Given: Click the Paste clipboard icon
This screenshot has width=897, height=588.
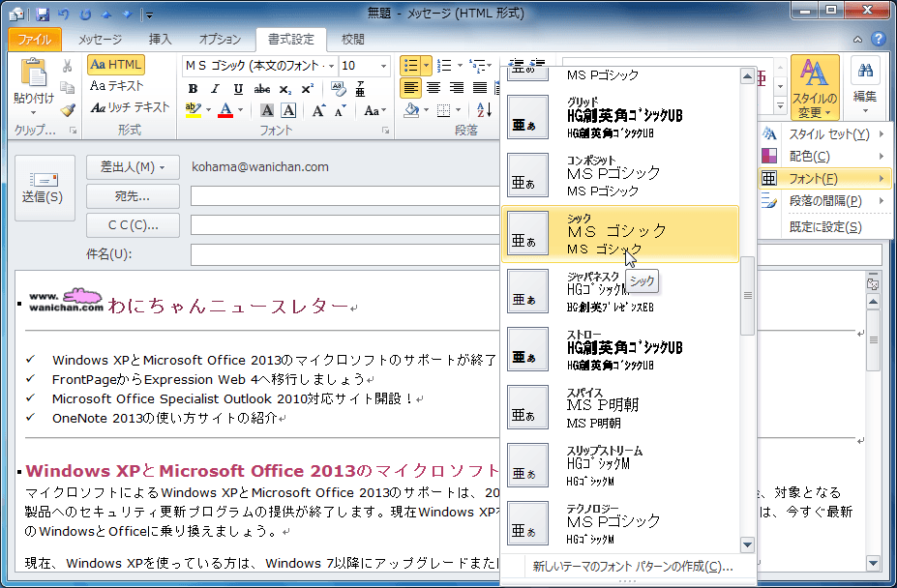Looking at the screenshot, I should 34,73.
